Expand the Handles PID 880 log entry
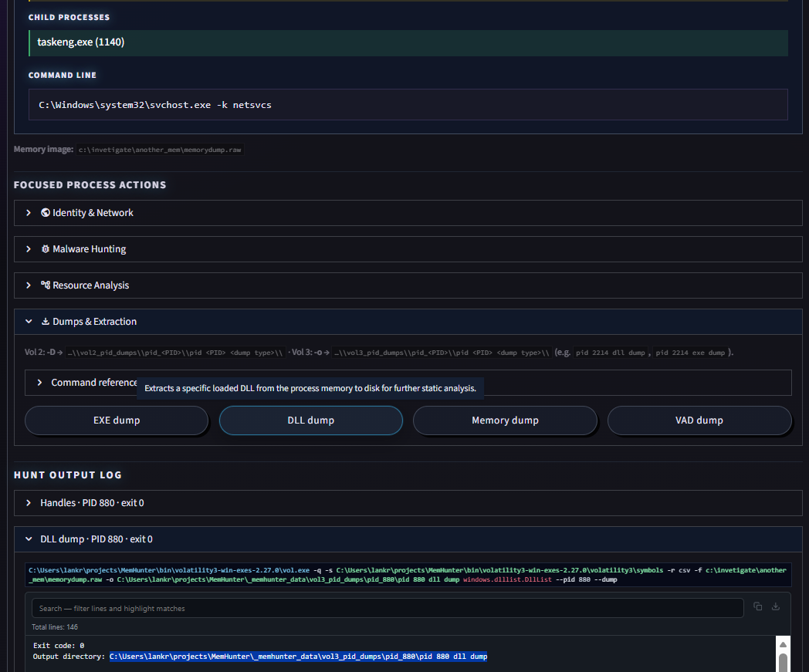The image size is (809, 672). click(x=408, y=503)
